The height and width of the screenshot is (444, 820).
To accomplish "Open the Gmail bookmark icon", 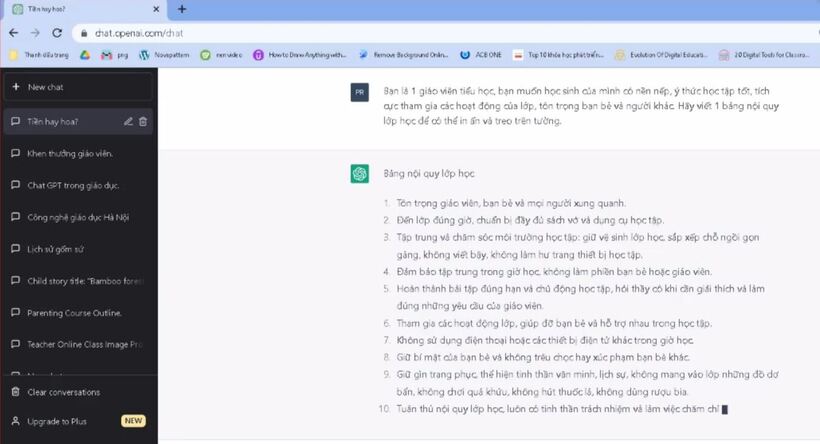I will click(106, 55).
